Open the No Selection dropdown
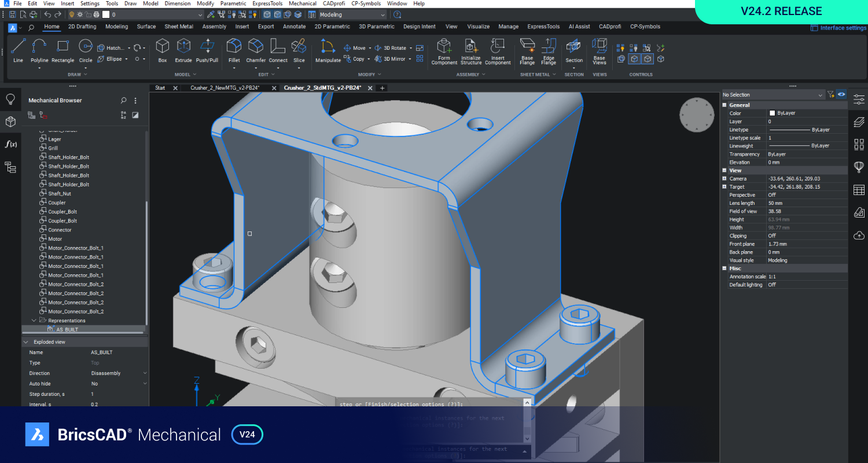The image size is (868, 463). pyautogui.click(x=820, y=95)
